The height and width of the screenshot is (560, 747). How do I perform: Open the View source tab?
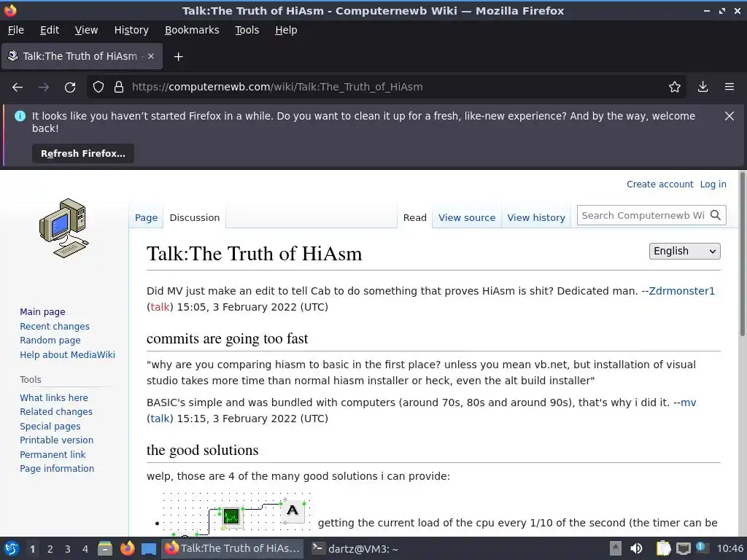click(x=467, y=217)
